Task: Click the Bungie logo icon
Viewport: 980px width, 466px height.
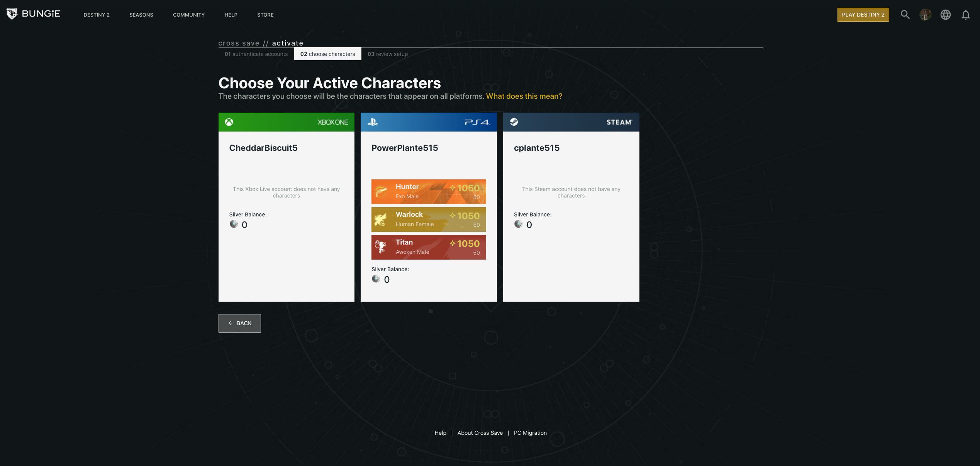Action: 12,14
